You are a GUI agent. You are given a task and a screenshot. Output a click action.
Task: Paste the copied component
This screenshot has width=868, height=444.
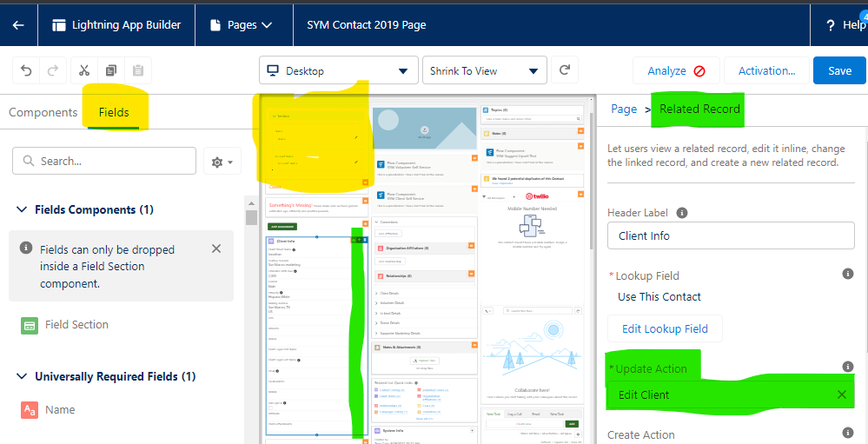(138, 70)
